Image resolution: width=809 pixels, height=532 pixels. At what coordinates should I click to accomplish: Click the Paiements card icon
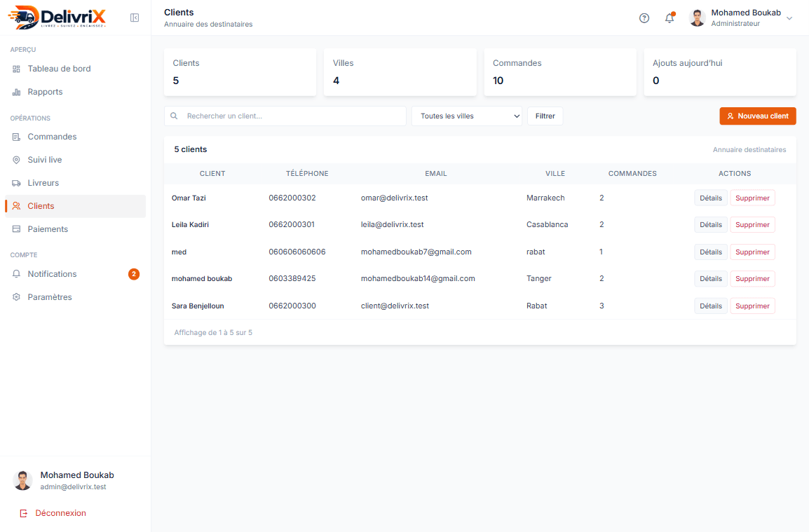coord(17,229)
